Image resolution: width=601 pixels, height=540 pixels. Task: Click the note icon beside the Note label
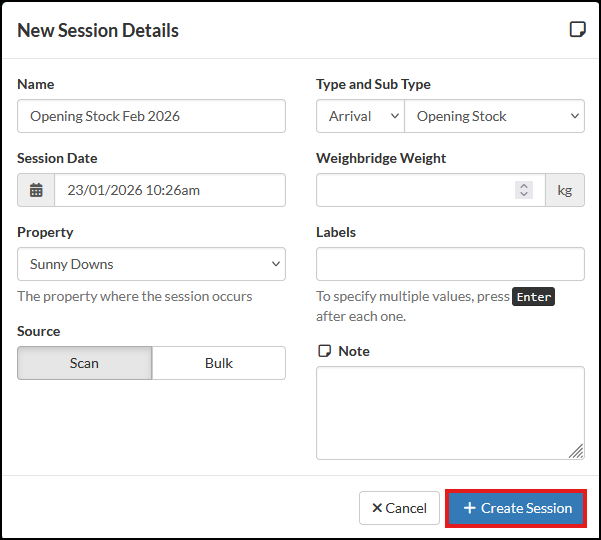(323, 351)
